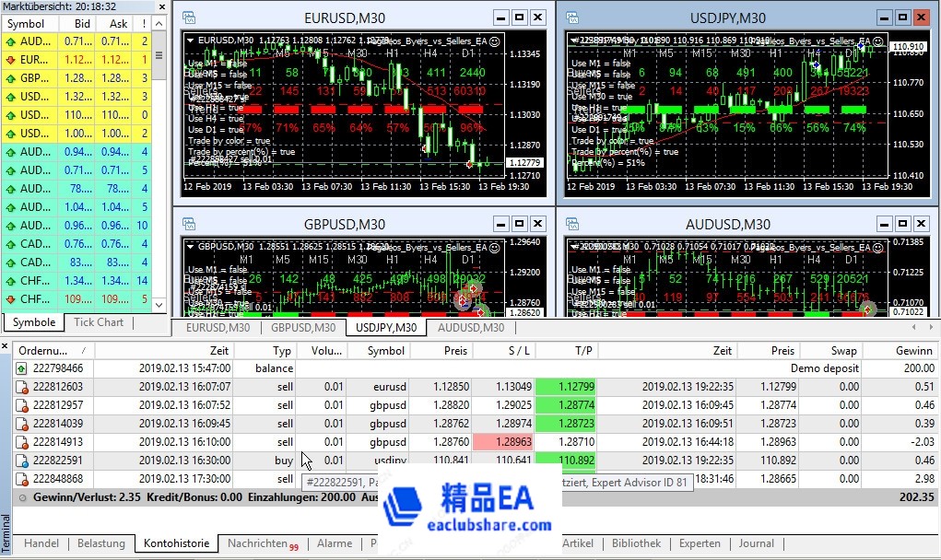This screenshot has width=941, height=560.
Task: Click the buy order icon of ticket 222822591
Action: (x=22, y=461)
